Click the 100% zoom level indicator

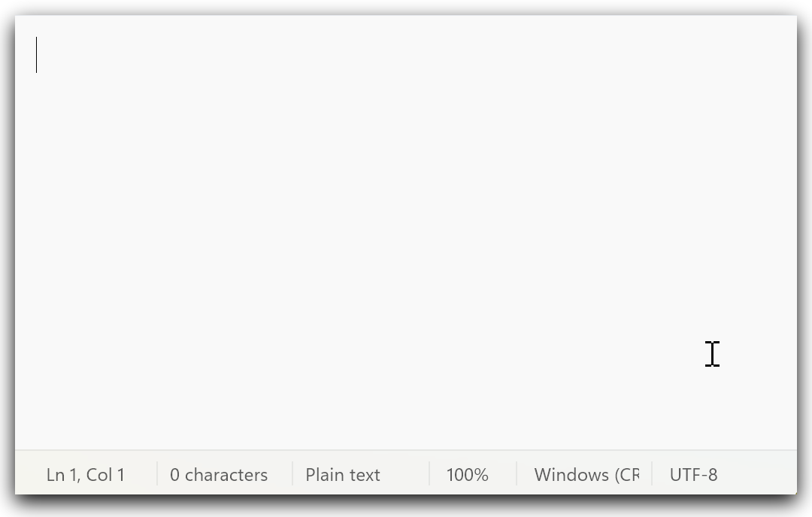(x=467, y=475)
